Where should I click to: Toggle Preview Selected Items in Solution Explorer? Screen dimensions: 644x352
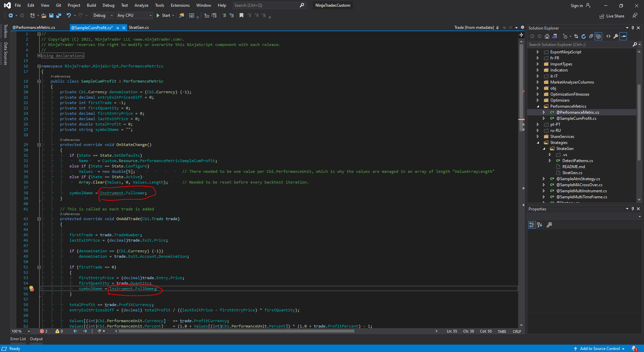point(623,36)
